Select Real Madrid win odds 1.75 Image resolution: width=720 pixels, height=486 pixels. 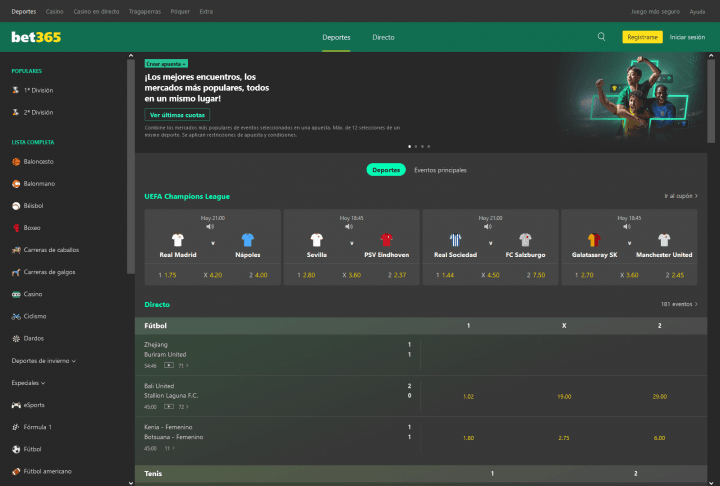pyautogui.click(x=167, y=275)
